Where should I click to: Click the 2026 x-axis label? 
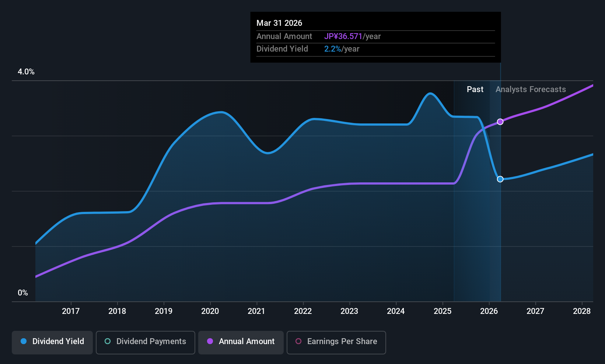tap(489, 311)
